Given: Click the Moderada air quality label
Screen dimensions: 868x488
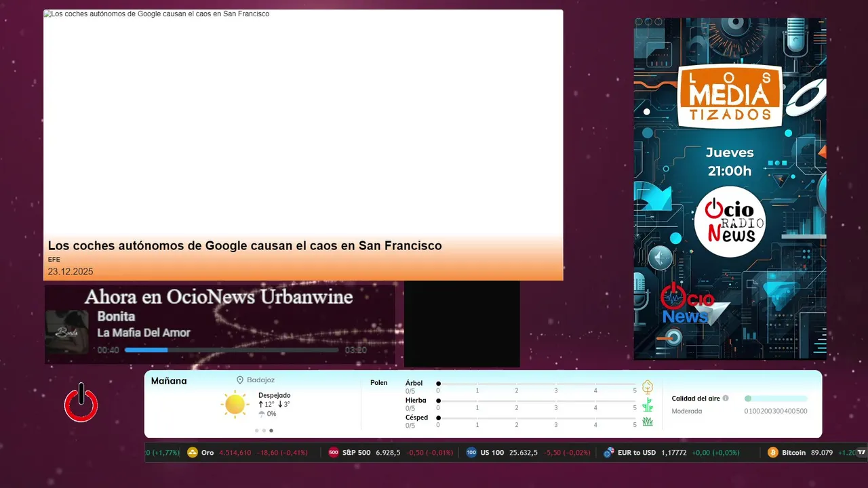Looking at the screenshot, I should [x=687, y=411].
